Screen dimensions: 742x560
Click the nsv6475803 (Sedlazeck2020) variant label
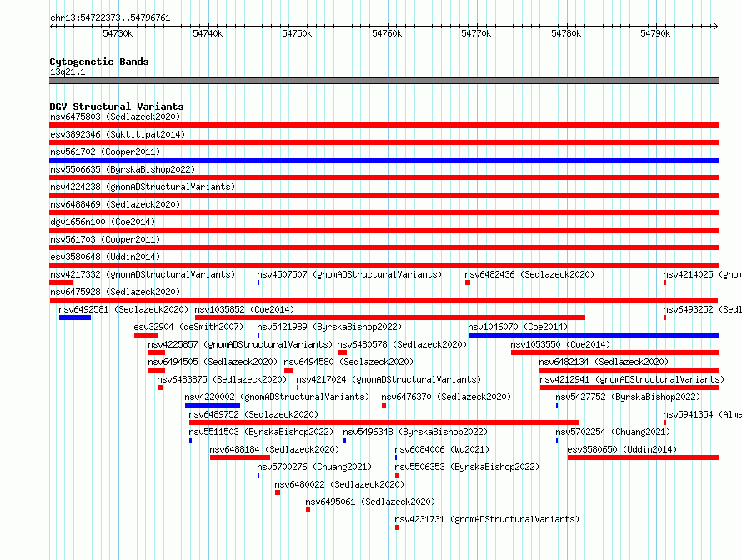(x=115, y=117)
